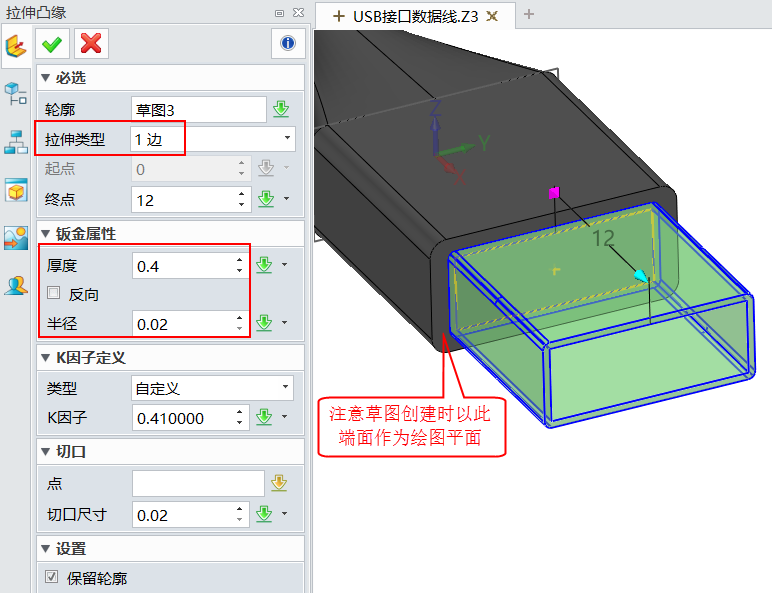Toggle the 反向 checkbox

click(x=54, y=295)
